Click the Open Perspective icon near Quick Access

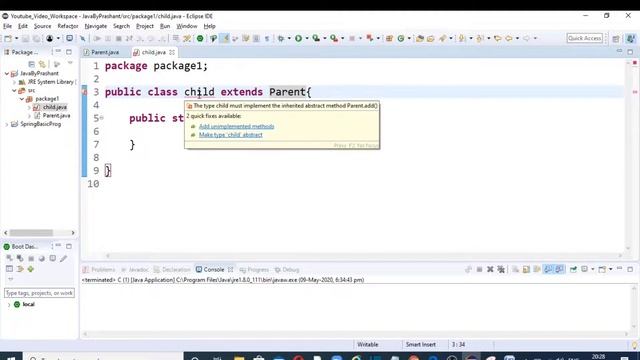coord(616,38)
